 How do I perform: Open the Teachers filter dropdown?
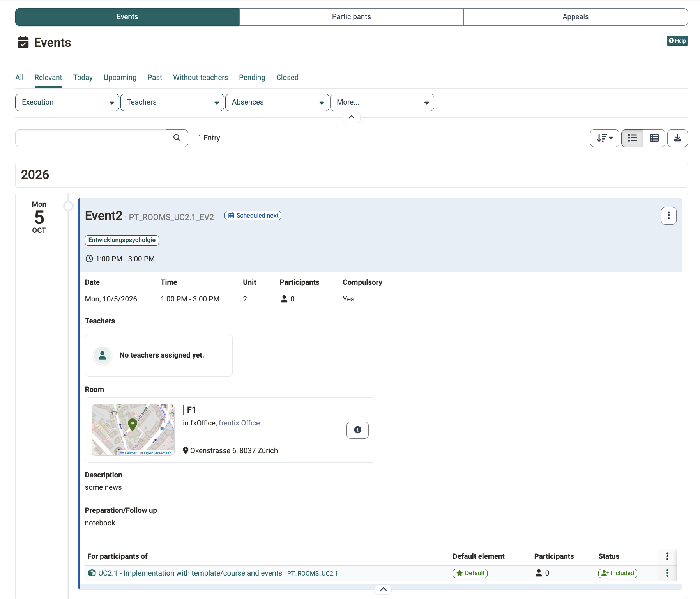click(172, 102)
